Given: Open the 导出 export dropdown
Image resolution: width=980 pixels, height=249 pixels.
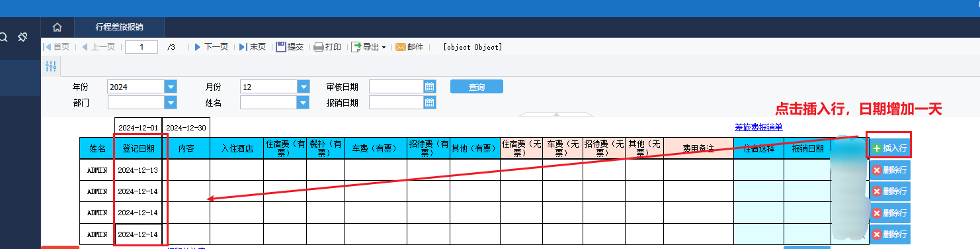Looking at the screenshot, I should pos(368,47).
